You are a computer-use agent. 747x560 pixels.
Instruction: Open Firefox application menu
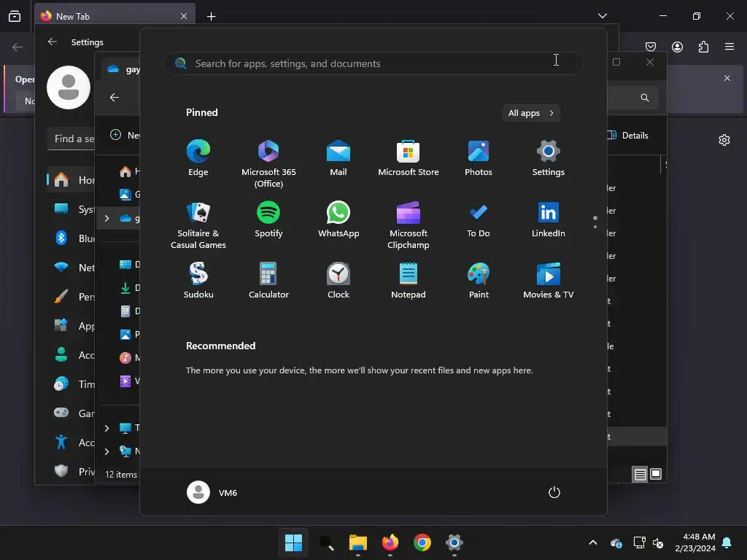coord(729,47)
